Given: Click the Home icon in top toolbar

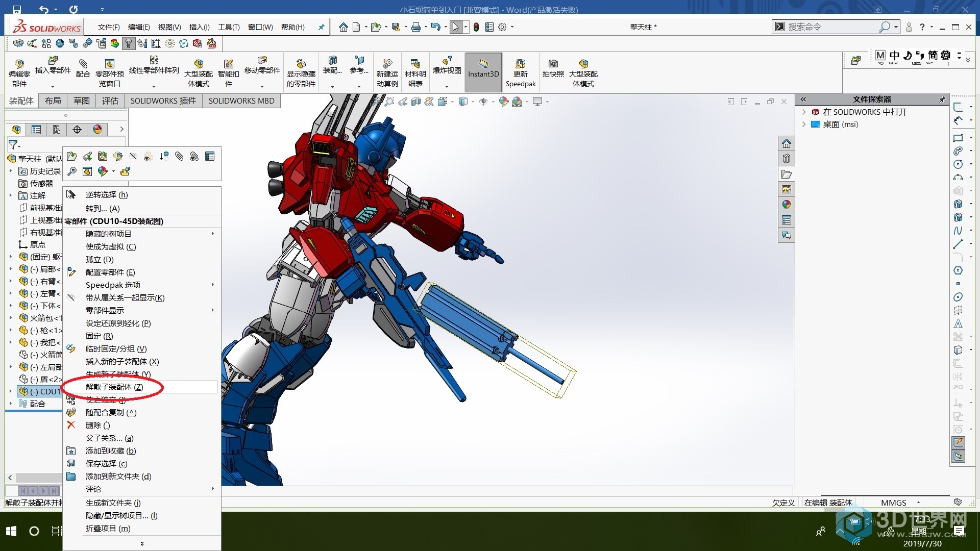Looking at the screenshot, I should pyautogui.click(x=343, y=27).
